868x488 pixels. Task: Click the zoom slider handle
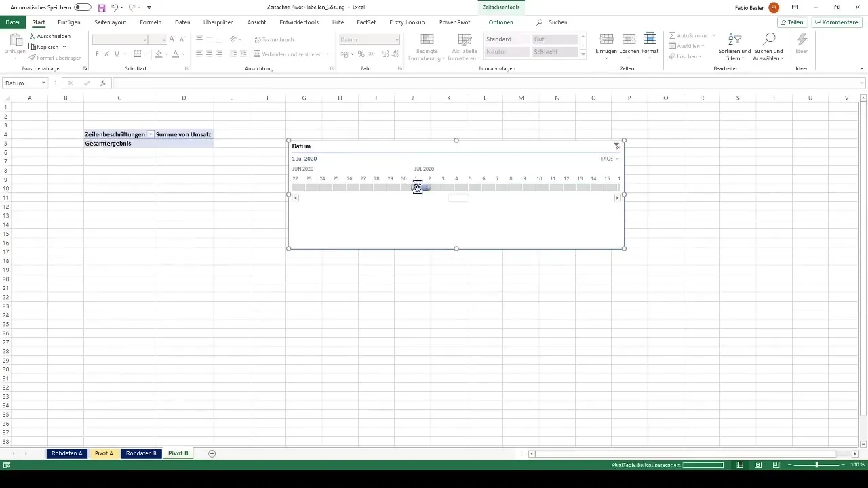click(816, 465)
